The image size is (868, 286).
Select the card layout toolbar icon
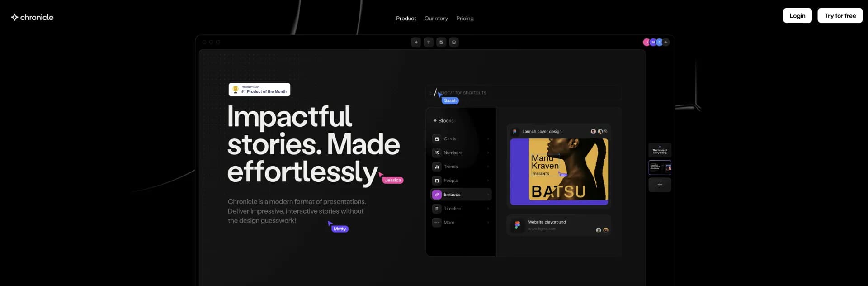tap(454, 42)
